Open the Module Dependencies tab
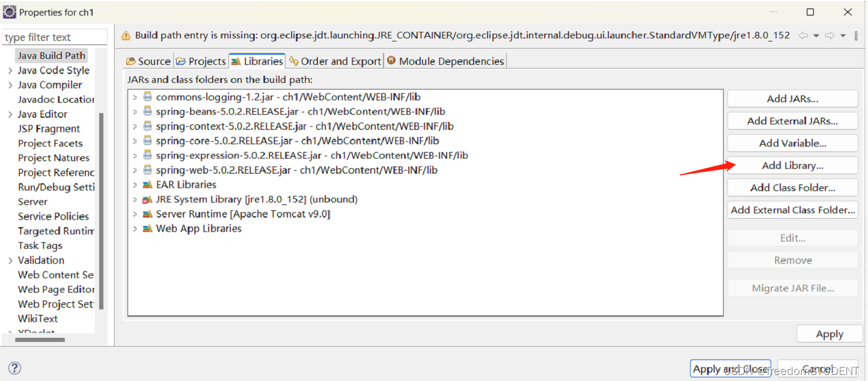Viewport: 868px width, 381px height. [x=445, y=61]
